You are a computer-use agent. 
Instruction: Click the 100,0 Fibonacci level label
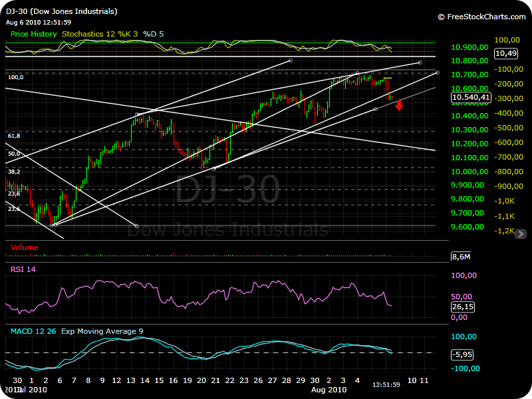[x=15, y=77]
